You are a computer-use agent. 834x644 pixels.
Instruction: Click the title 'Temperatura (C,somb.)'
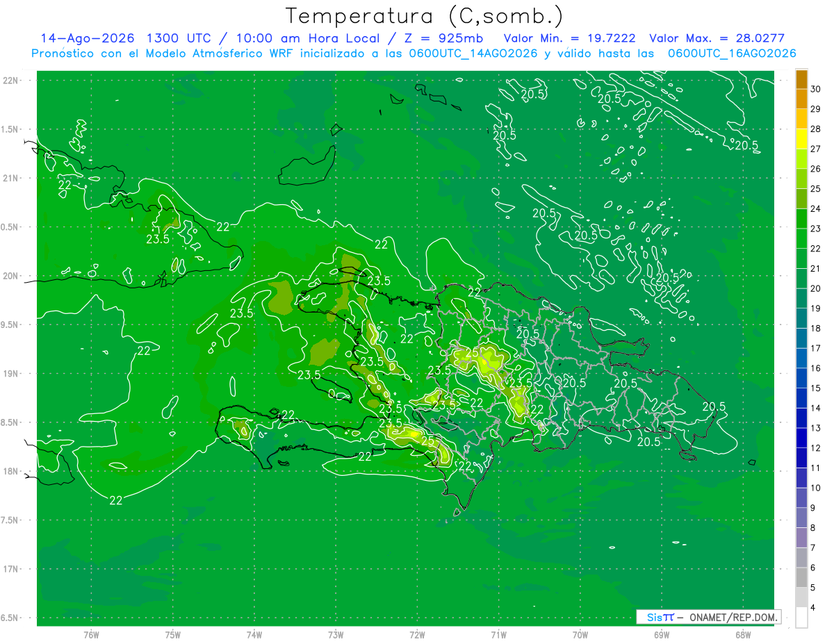pos(425,17)
